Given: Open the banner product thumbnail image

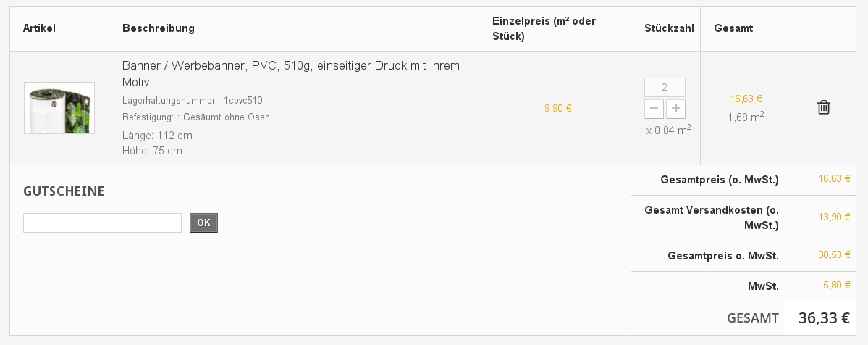Looking at the screenshot, I should pos(59,108).
